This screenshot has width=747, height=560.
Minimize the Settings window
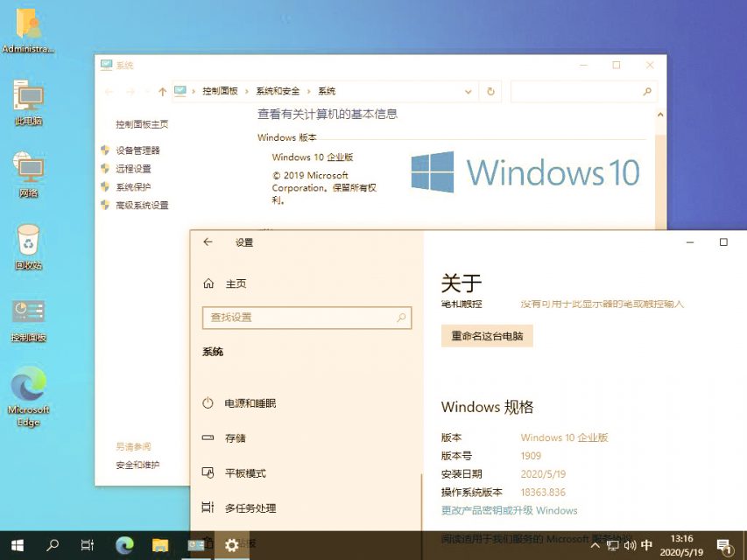(690, 241)
